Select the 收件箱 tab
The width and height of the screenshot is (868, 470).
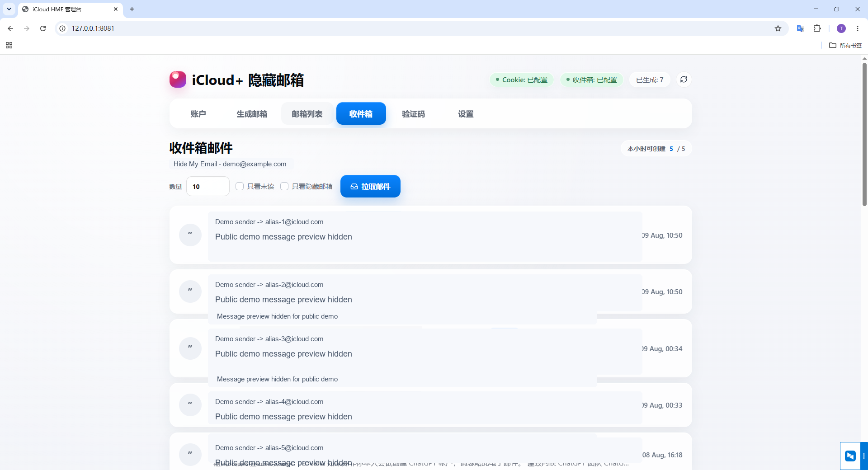361,114
